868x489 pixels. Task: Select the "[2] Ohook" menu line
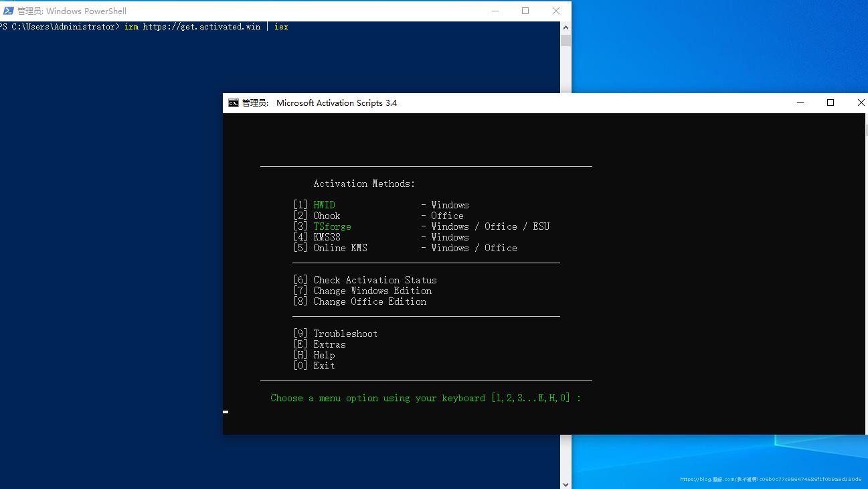(378, 216)
